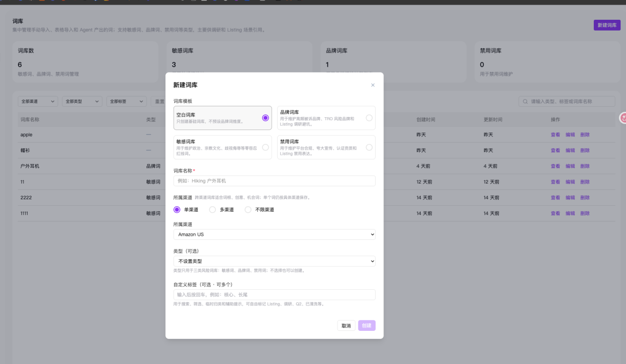Open the 类型 dropdown showing 不设置类型
Viewport: 626px width, 364px height.
pyautogui.click(x=274, y=261)
